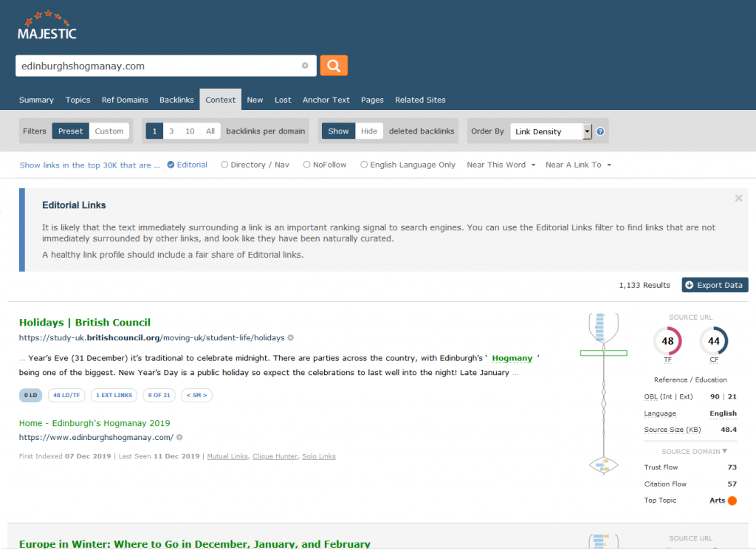Viewport: 756px width, 550px height.
Task: Switch filters to Custom
Action: click(109, 131)
